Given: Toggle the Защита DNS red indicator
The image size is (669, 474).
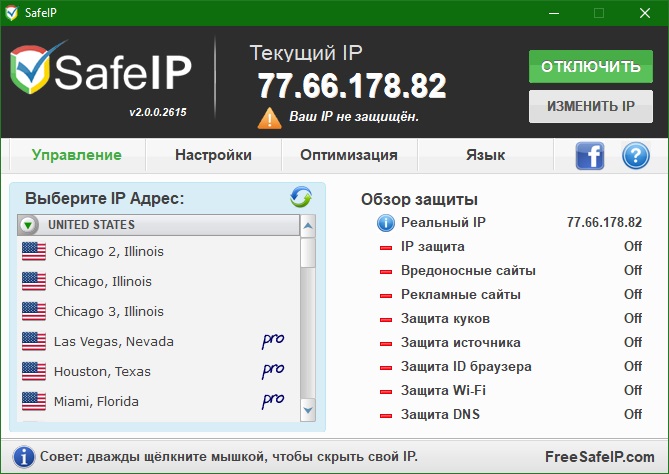Looking at the screenshot, I should [386, 415].
